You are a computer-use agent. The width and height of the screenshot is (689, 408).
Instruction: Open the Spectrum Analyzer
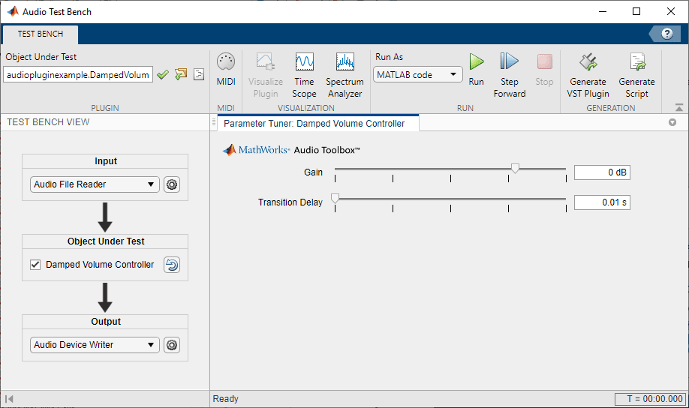[344, 75]
